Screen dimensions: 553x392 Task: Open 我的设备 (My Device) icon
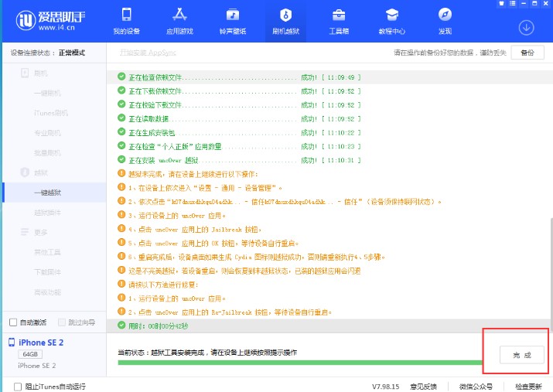tap(127, 22)
